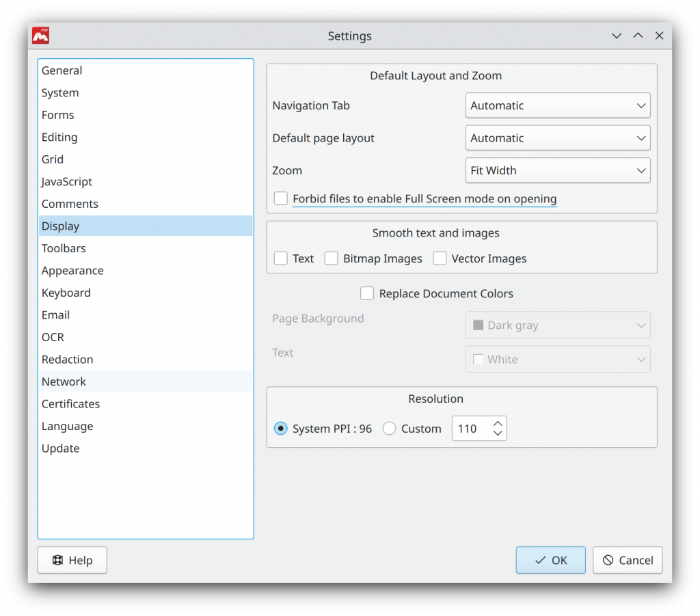Confirm settings with OK button
700x616 pixels.
point(550,560)
